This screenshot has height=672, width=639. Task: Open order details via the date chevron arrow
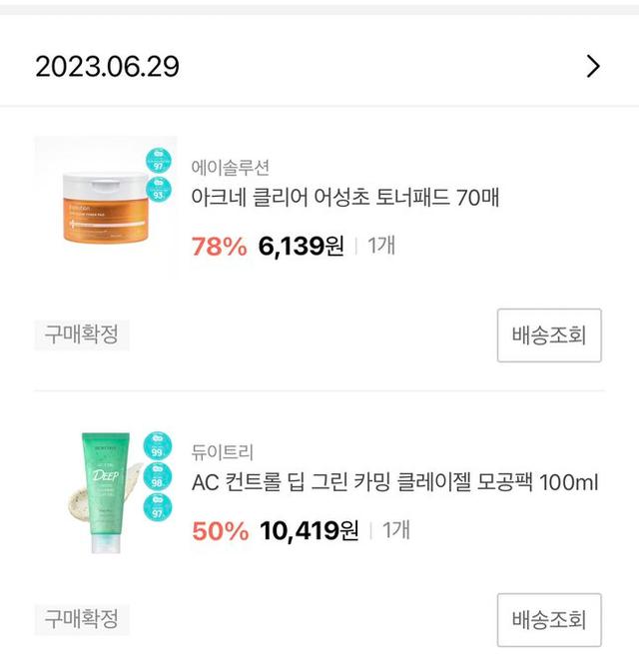pyautogui.click(x=593, y=67)
